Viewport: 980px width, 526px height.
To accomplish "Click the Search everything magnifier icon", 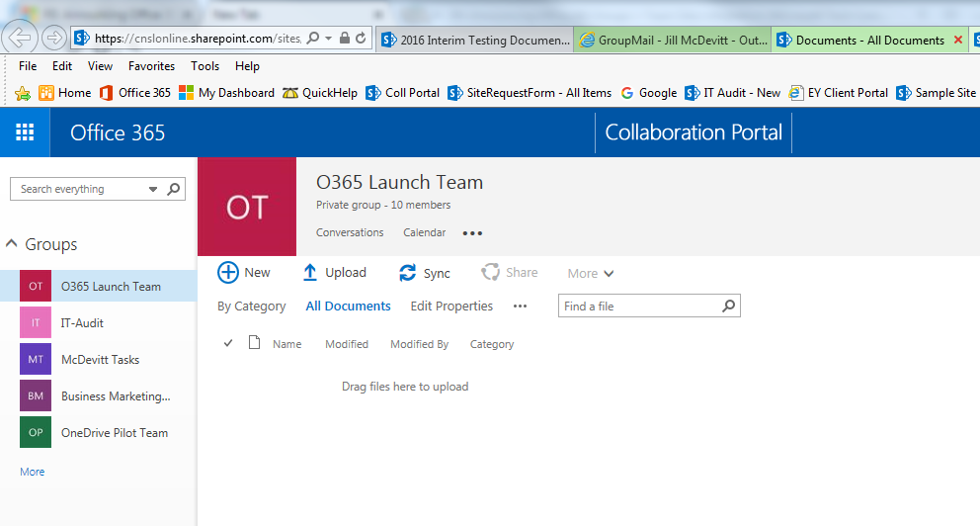I will [x=174, y=189].
